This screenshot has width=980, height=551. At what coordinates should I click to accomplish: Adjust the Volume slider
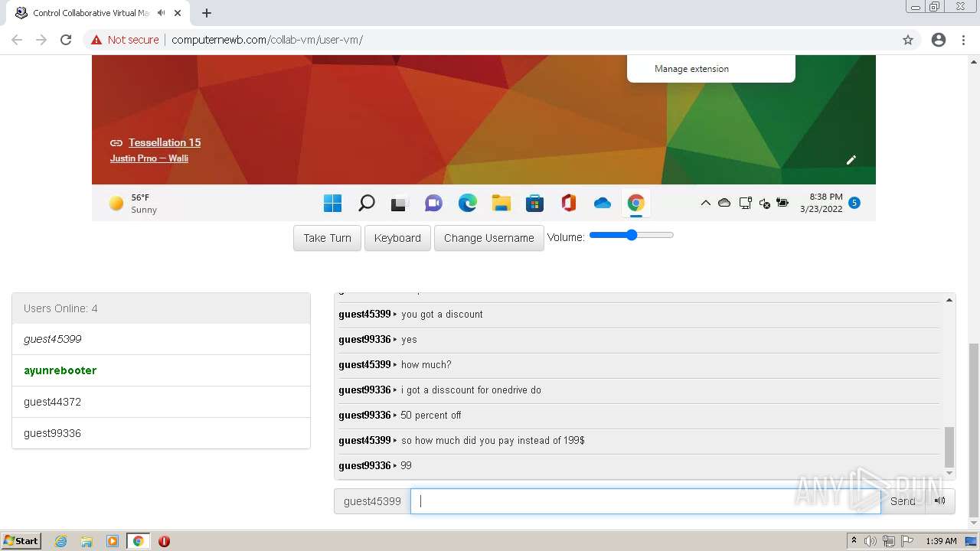pos(631,235)
